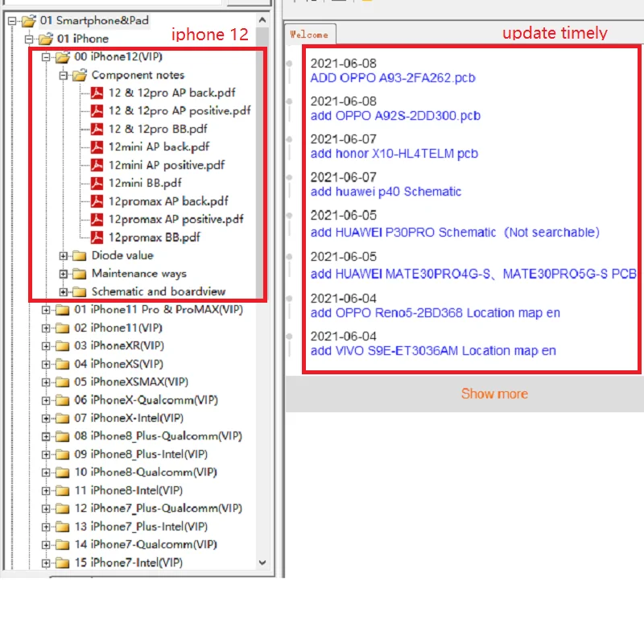Open HUAWEI P30PRO Schematic (Not searchable) link

[455, 233]
